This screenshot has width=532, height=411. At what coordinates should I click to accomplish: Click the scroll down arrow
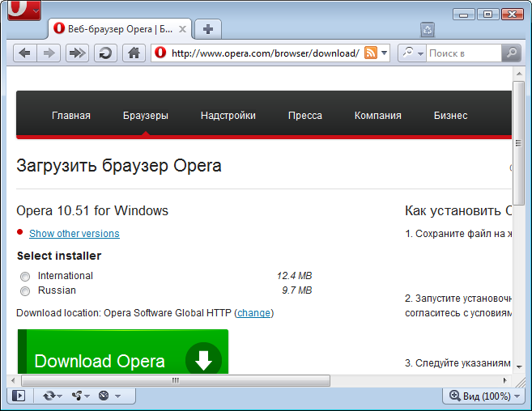(x=519, y=367)
